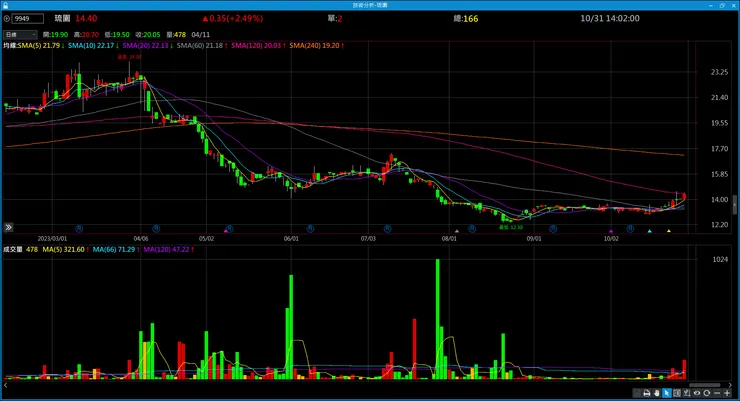Click scroll left arrow under volume chart
This screenshot has height=401, width=740.
click(x=6, y=385)
